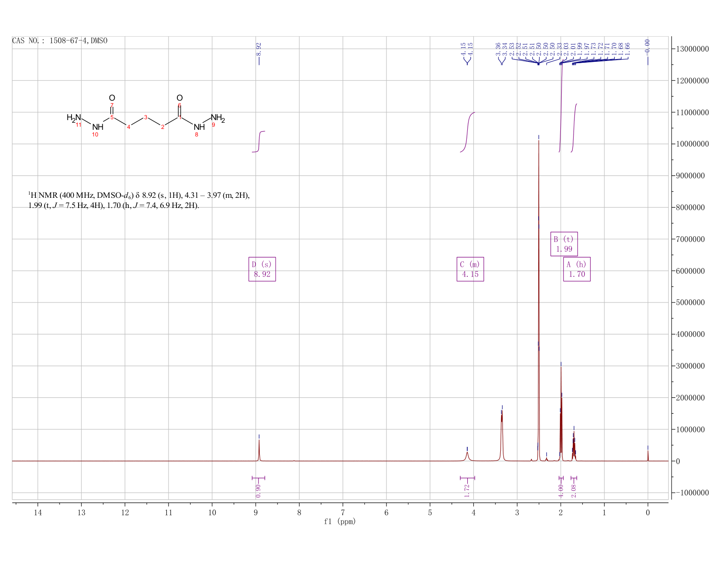
Task: Select the B (t) 1.99 multiplet box
Action: coord(564,244)
